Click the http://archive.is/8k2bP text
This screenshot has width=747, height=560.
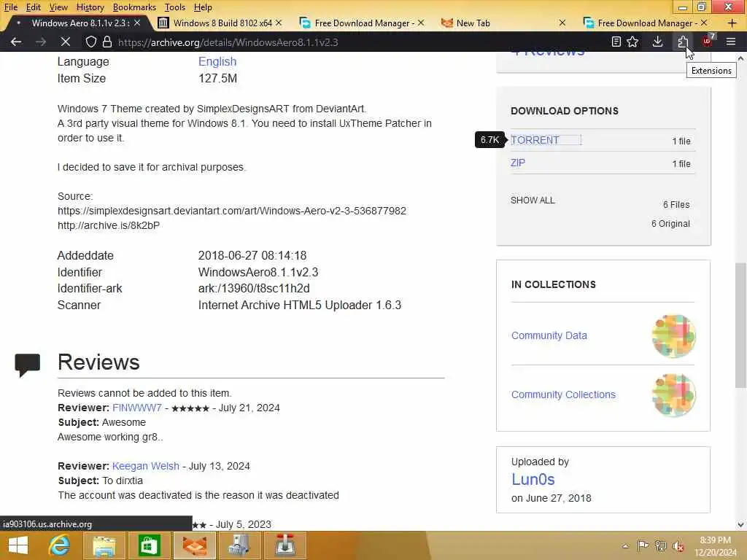pyautogui.click(x=109, y=225)
